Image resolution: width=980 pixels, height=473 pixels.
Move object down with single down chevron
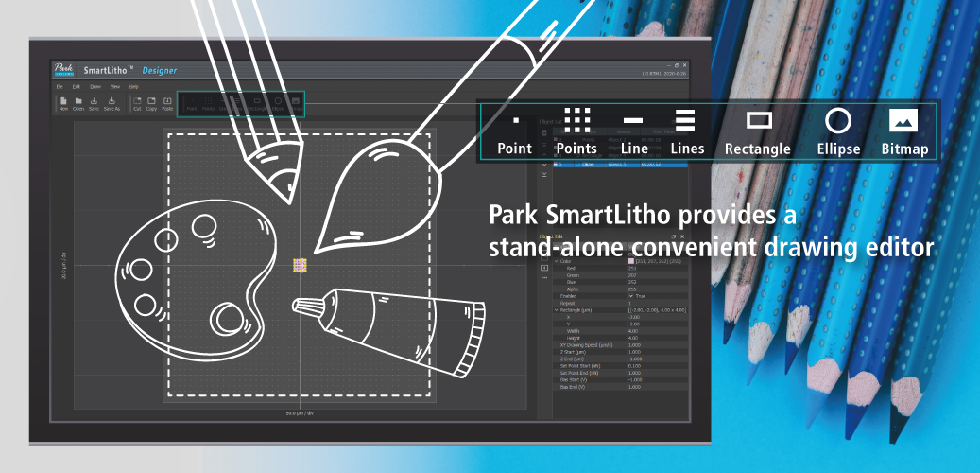(544, 165)
